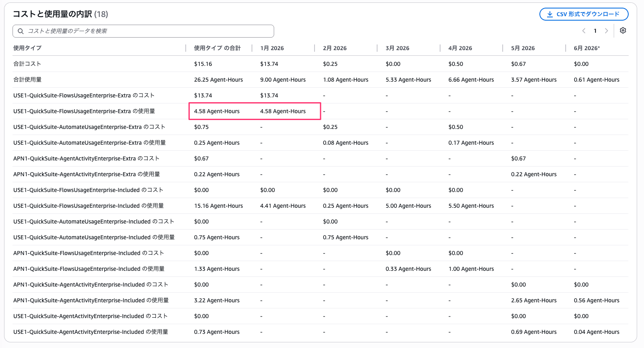644x348 pixels.
Task: Select APN1-QuickSuite-AgentActivityEnterprise-Included のコスト row label
Action: 91,285
